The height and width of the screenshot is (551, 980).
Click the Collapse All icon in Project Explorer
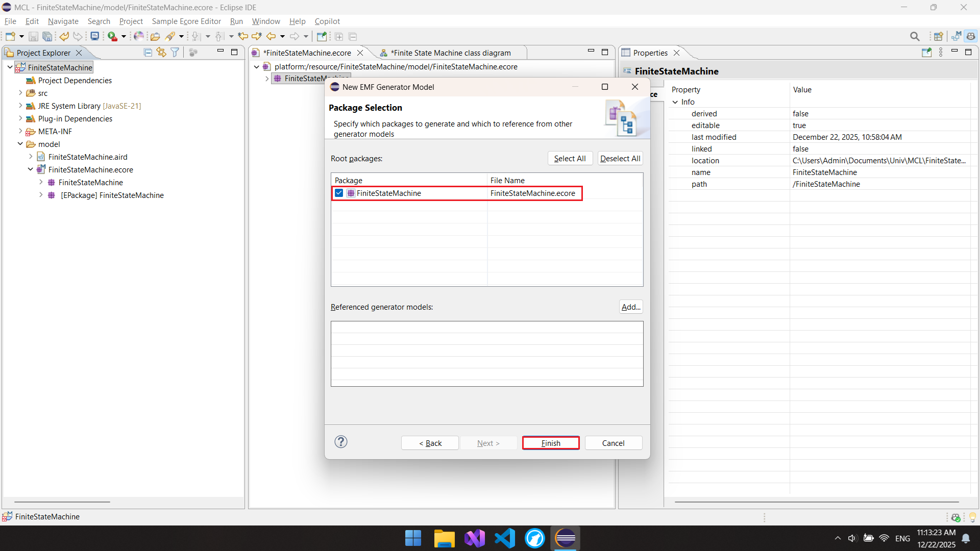[x=148, y=53]
